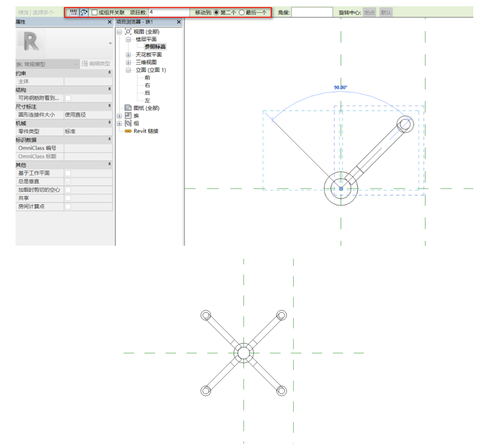Viewport: 495px width, 448px height.
Task: Select Revit 链接 in project browser
Action: pos(146,131)
